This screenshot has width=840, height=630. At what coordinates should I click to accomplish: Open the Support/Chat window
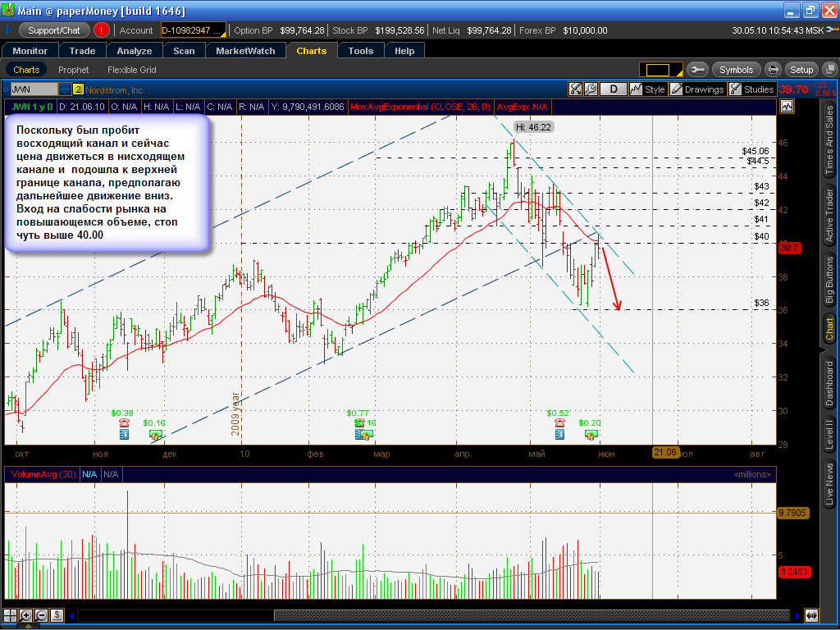[54, 30]
